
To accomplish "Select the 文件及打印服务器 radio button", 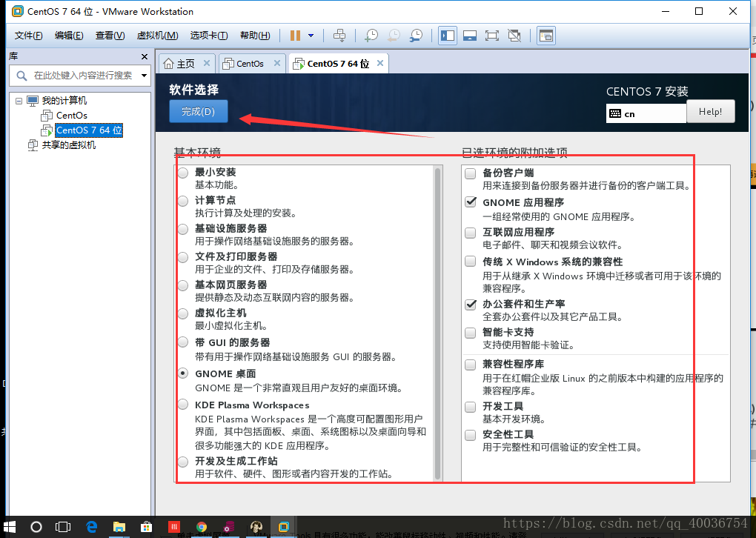I will point(183,257).
